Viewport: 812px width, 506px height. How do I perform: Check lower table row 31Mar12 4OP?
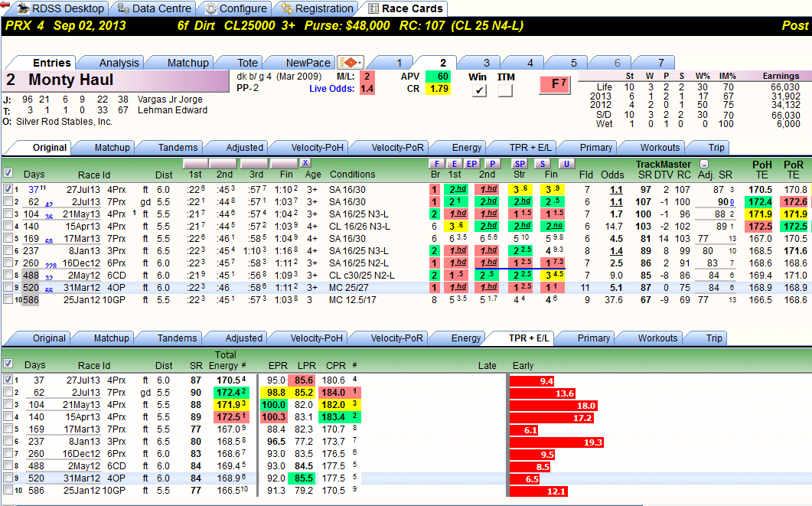(8, 478)
